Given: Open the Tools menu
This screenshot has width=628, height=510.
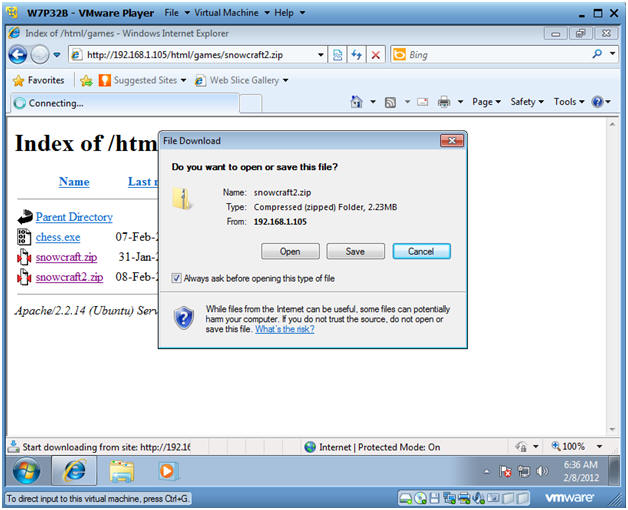Looking at the screenshot, I should pos(569,102).
